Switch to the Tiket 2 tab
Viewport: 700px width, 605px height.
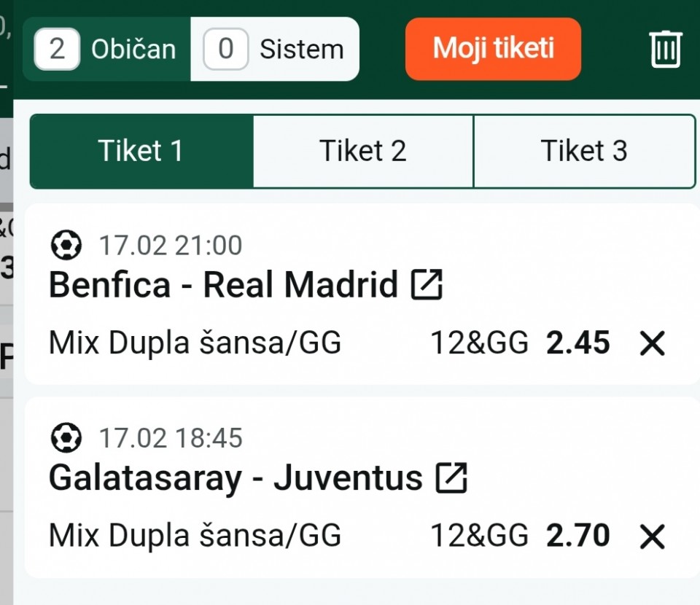[x=363, y=151]
